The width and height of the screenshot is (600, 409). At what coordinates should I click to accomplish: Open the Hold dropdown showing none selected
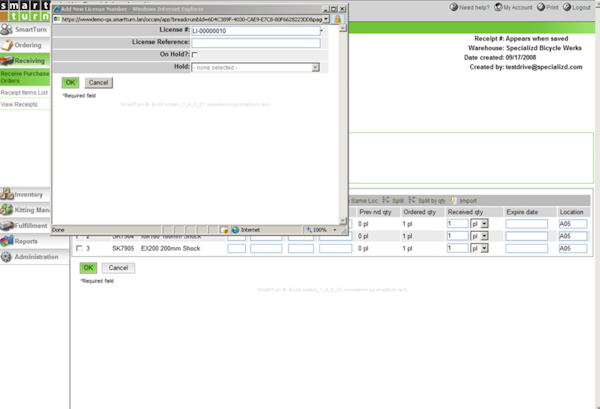pyautogui.click(x=256, y=67)
